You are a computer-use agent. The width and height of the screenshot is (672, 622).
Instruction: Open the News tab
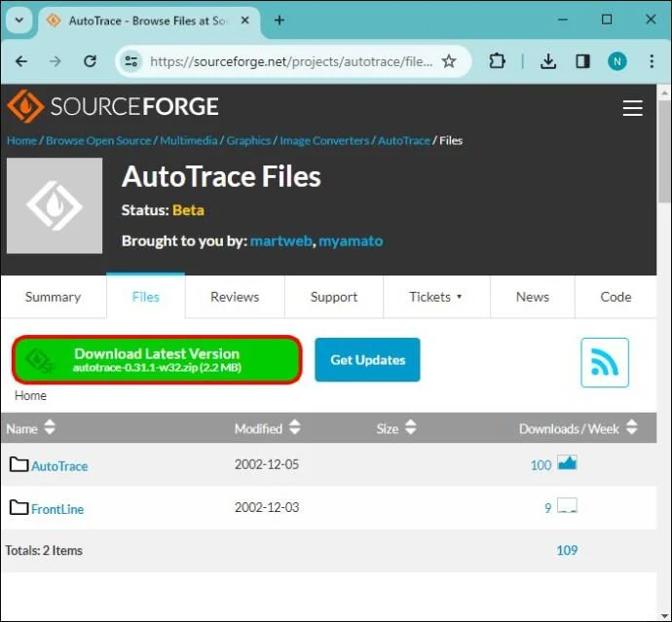[x=533, y=297]
